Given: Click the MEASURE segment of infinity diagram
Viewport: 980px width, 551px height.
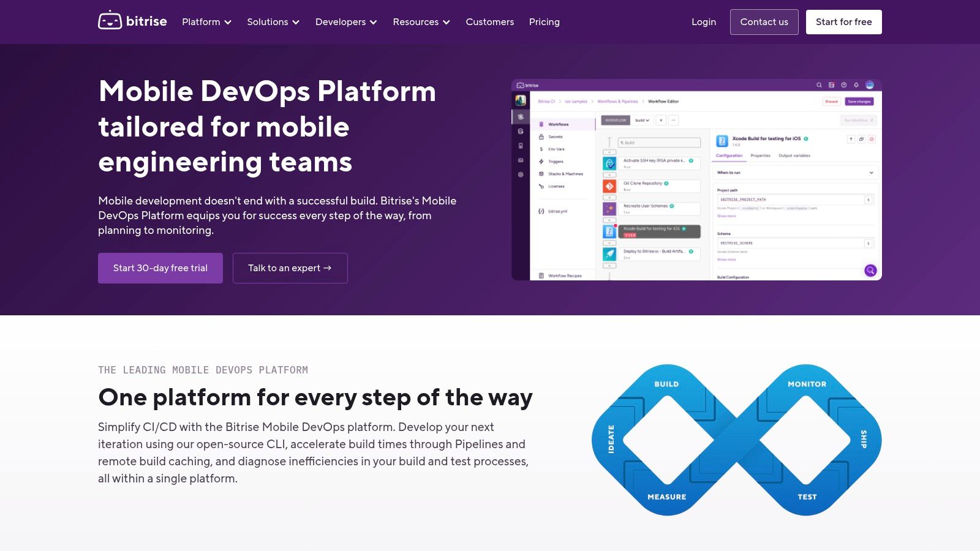Looking at the screenshot, I should [x=667, y=497].
